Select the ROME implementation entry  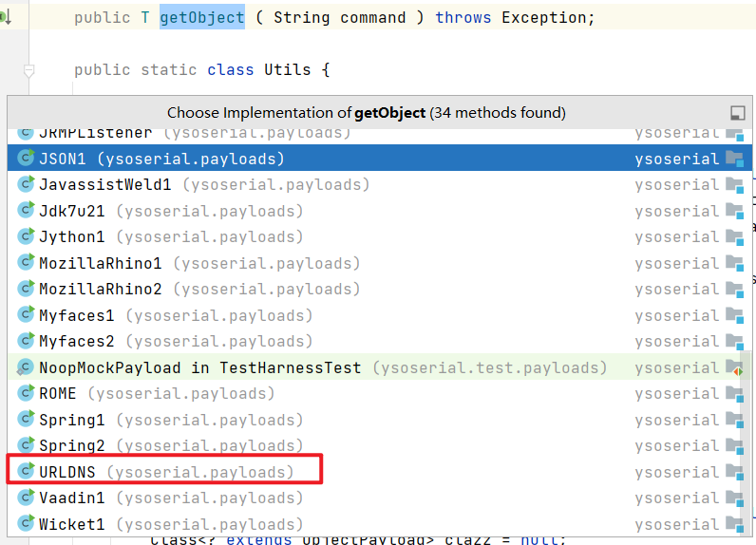pos(58,393)
